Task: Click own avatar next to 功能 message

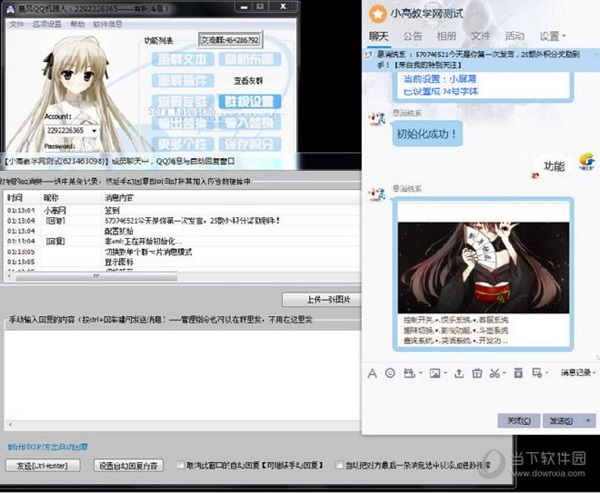Action: pyautogui.click(x=587, y=162)
